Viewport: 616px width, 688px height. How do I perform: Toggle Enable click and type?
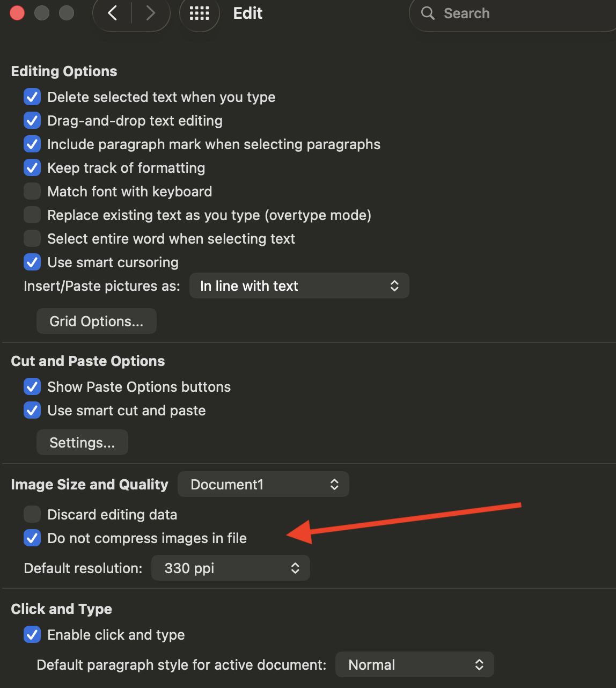[x=32, y=635]
